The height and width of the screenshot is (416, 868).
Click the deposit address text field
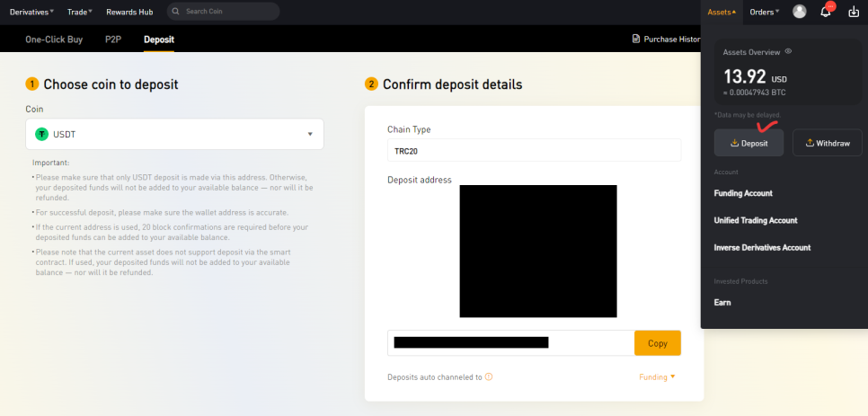pyautogui.click(x=510, y=343)
